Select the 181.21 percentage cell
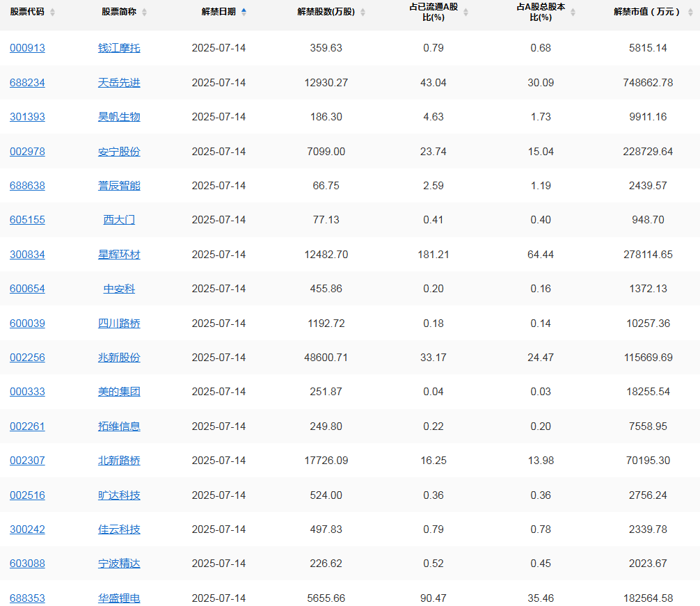Viewport: 700px width, 606px height. pos(433,255)
